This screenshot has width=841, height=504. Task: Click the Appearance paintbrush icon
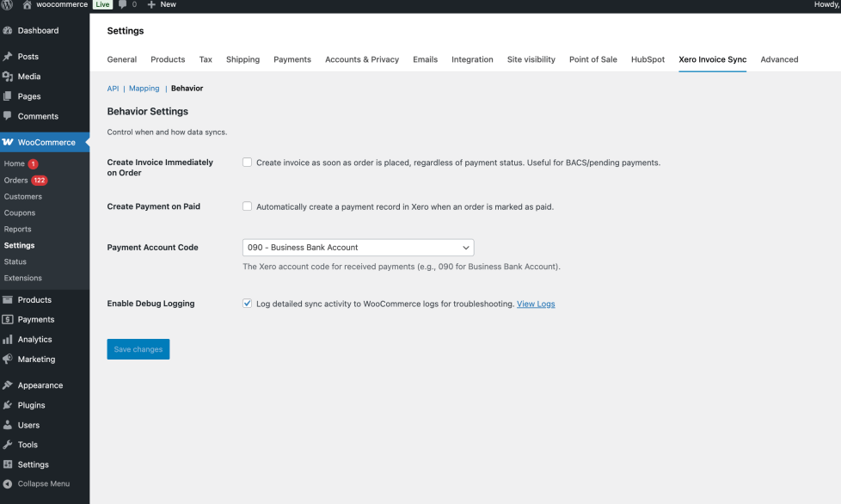click(8, 385)
